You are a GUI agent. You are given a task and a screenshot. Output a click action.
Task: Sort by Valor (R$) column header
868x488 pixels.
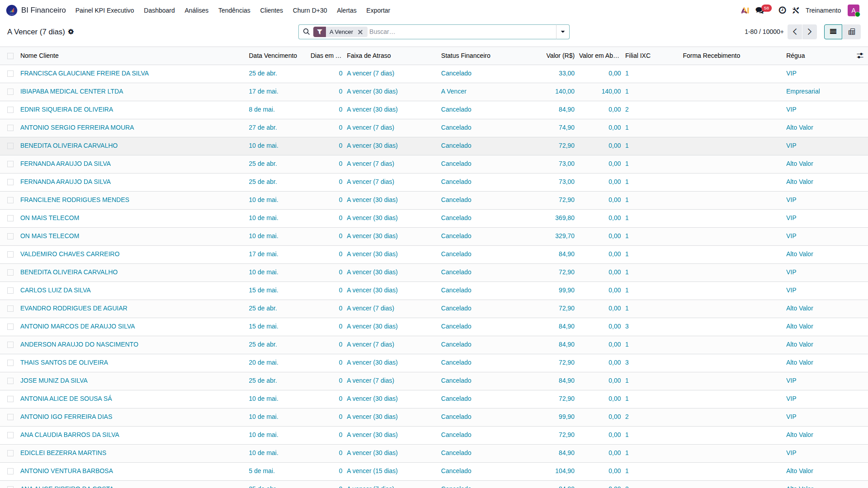point(560,56)
